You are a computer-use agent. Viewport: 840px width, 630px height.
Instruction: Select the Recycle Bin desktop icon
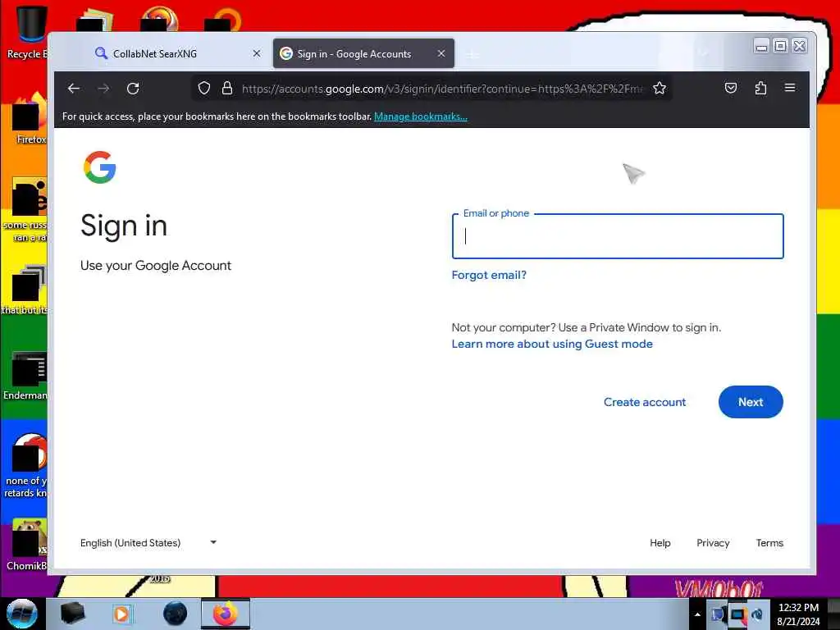[x=27, y=32]
